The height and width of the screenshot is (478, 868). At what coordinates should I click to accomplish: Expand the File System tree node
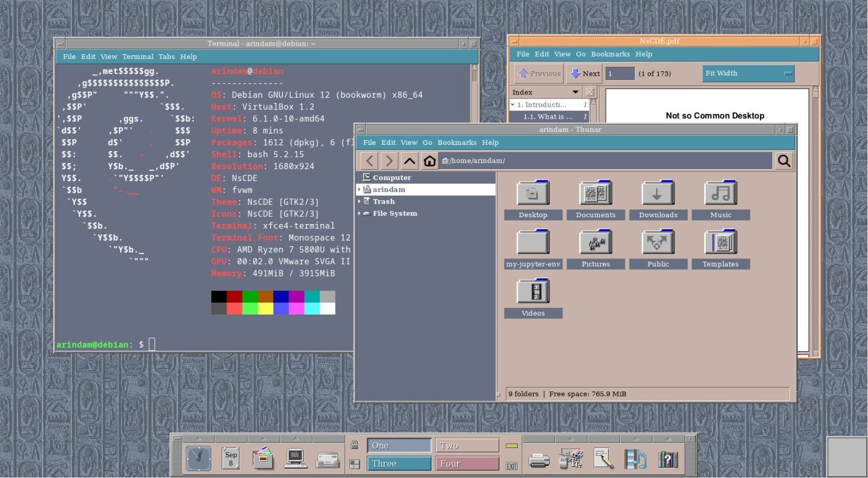(359, 213)
